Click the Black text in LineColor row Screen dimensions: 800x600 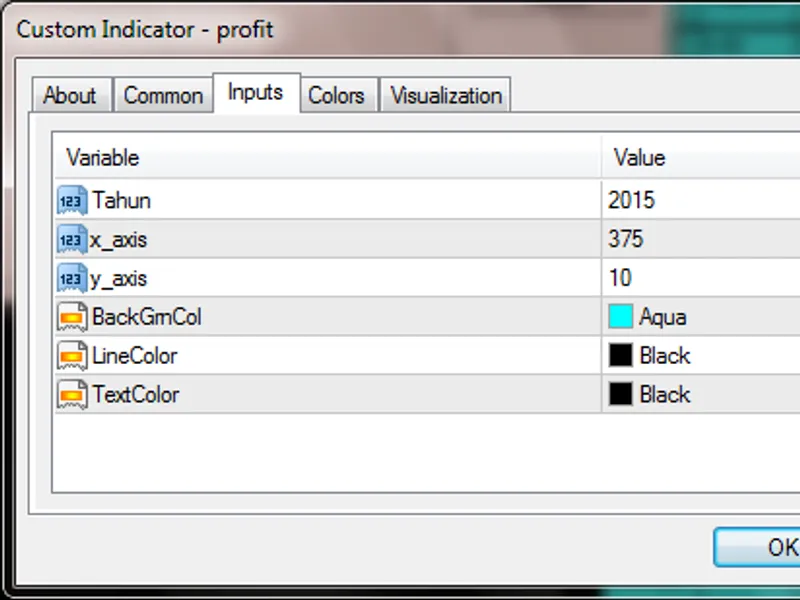[x=665, y=356]
